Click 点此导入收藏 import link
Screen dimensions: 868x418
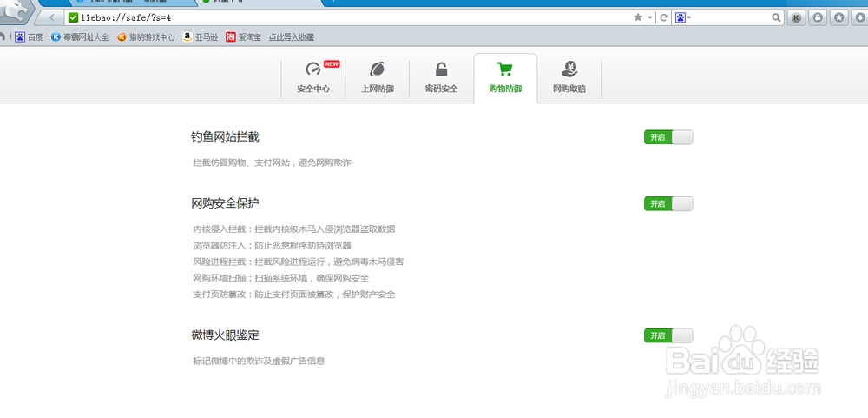(291, 37)
